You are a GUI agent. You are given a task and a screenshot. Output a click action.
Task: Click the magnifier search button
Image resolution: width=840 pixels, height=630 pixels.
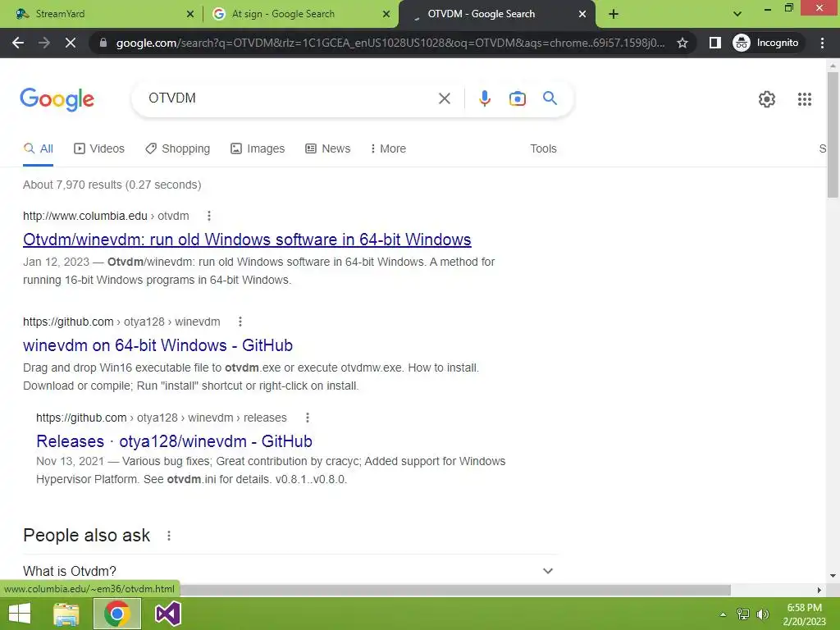550,98
